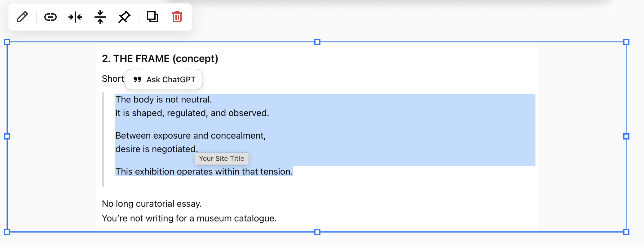Click the bottom-center resize handle

click(317, 232)
